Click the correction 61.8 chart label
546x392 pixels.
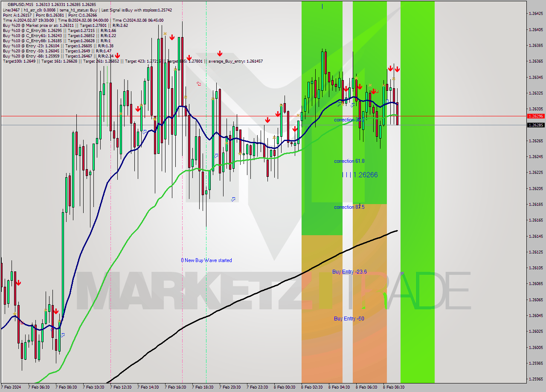pos(349,161)
